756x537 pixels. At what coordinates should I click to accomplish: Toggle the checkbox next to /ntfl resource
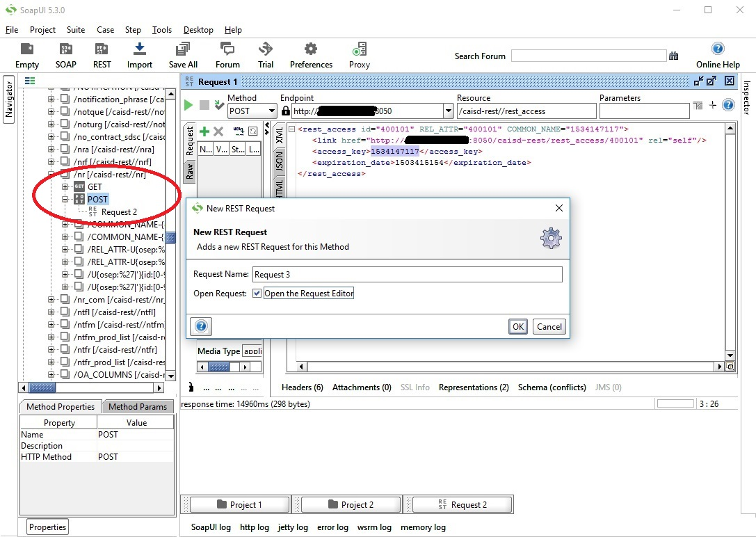point(65,312)
